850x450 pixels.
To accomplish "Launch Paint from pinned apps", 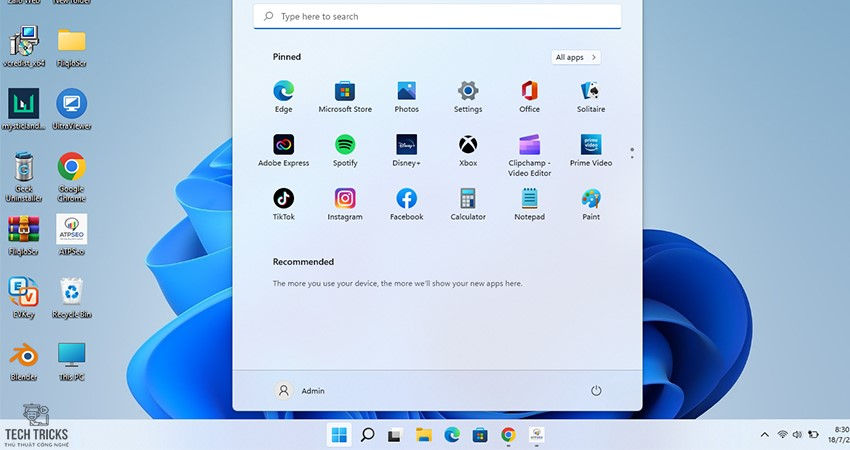I will [x=591, y=204].
